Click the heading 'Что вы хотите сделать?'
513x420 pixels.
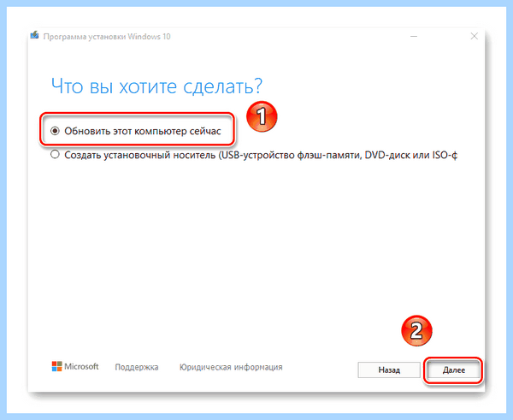156,86
